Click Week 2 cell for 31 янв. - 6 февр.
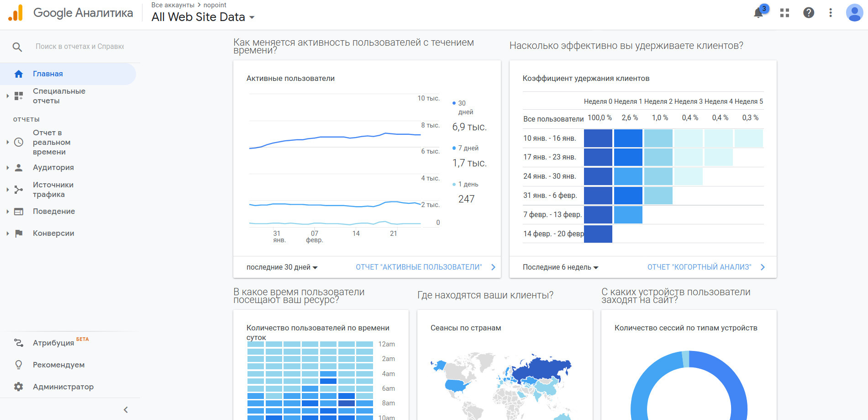Image resolution: width=868 pixels, height=420 pixels. click(x=658, y=196)
